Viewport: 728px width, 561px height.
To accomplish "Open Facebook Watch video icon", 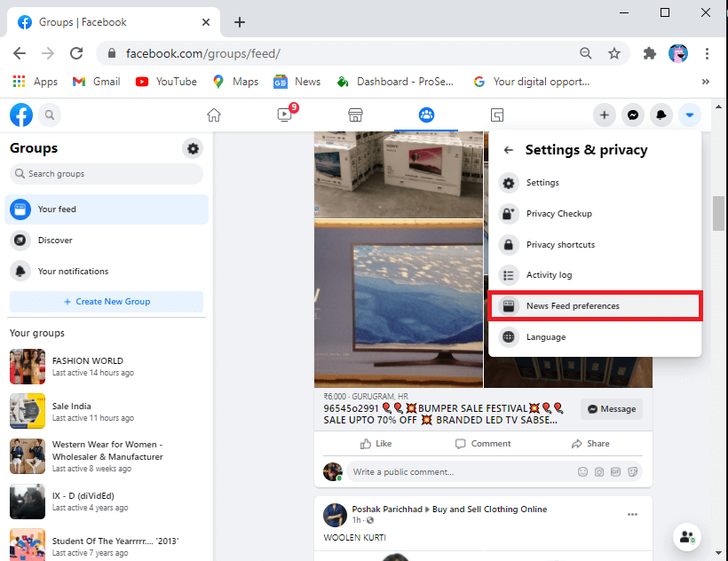I will coord(284,115).
